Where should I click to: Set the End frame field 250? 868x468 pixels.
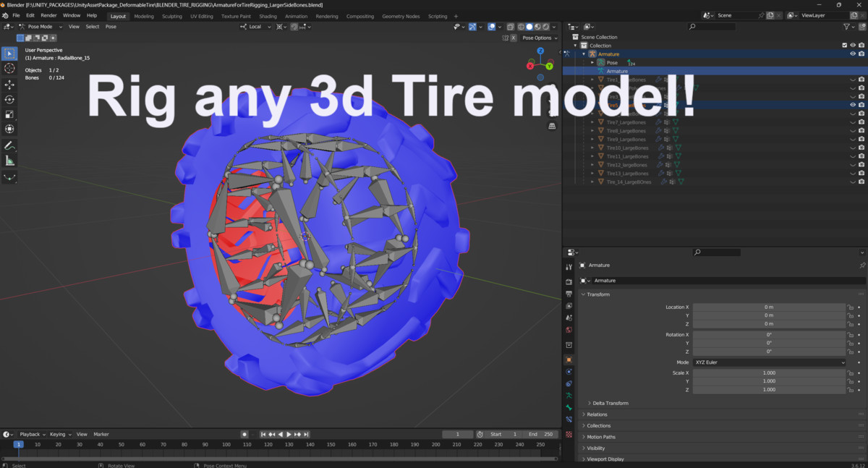[x=542, y=434]
